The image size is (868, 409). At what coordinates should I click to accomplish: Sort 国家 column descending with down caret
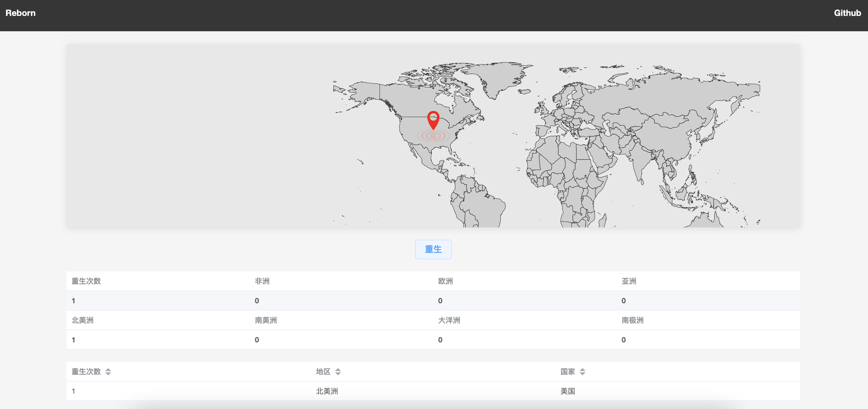point(583,374)
